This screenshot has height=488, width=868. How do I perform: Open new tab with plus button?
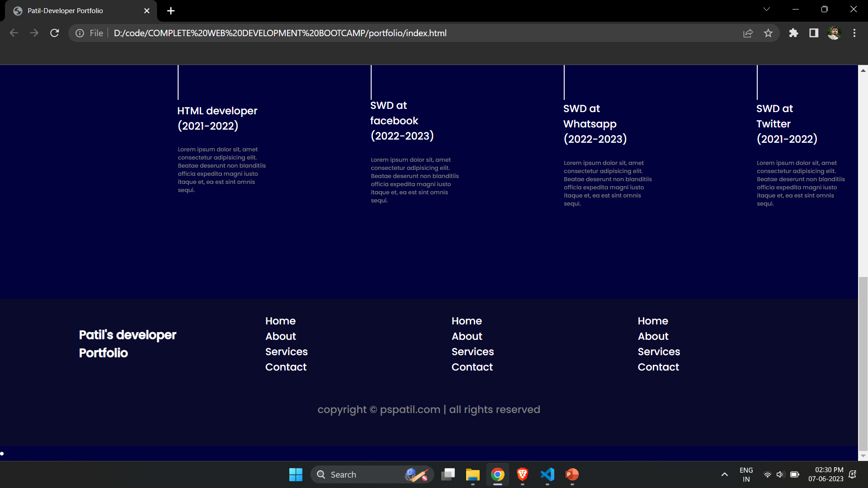171,11
